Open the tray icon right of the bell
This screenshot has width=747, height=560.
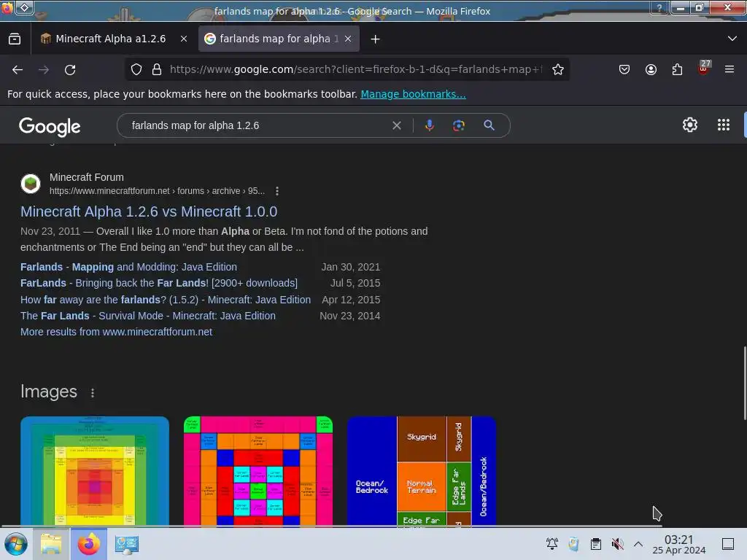pyautogui.click(x=573, y=544)
